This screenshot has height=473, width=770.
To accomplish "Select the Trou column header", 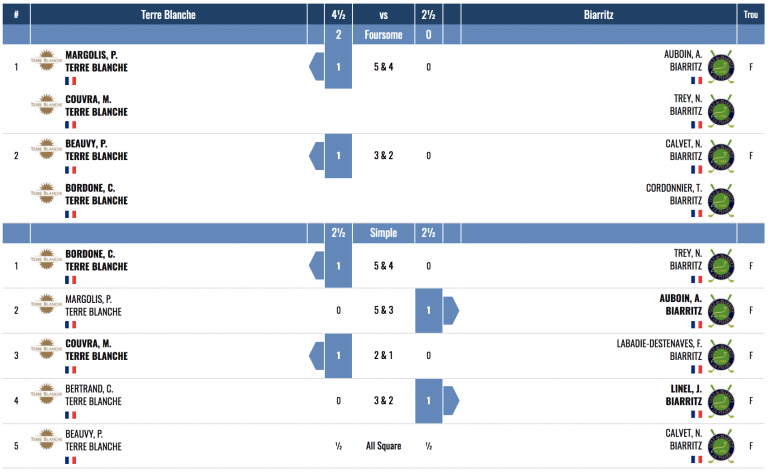I will (x=750, y=15).
